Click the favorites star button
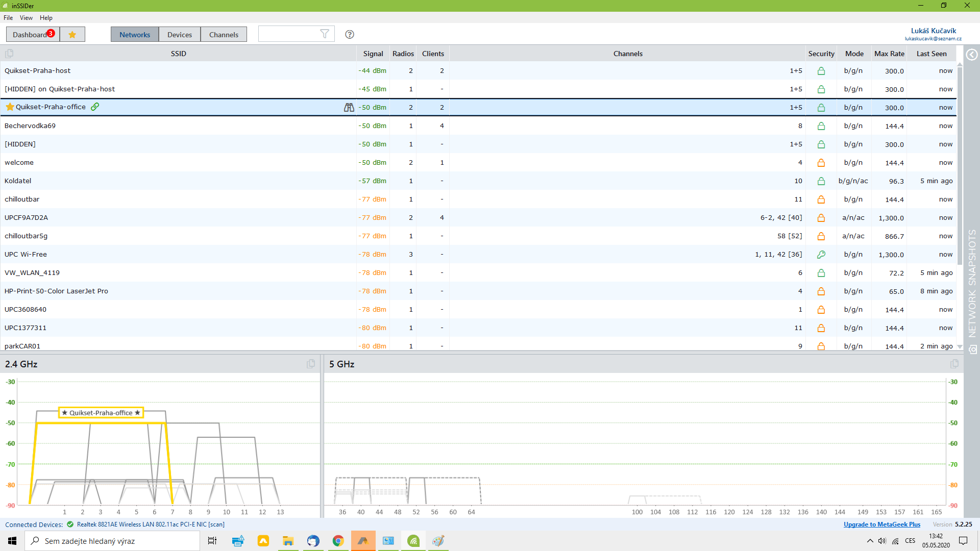 coord(72,35)
